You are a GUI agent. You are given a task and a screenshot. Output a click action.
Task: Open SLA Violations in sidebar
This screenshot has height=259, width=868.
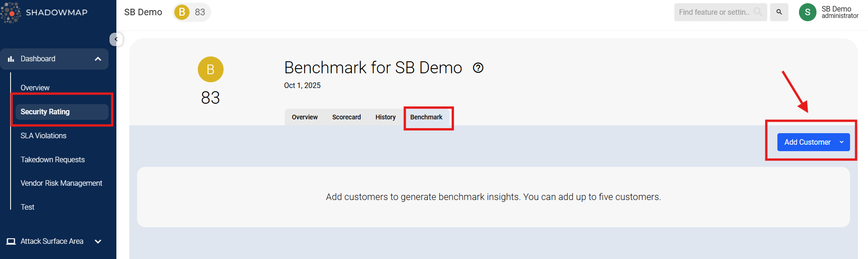pyautogui.click(x=43, y=136)
